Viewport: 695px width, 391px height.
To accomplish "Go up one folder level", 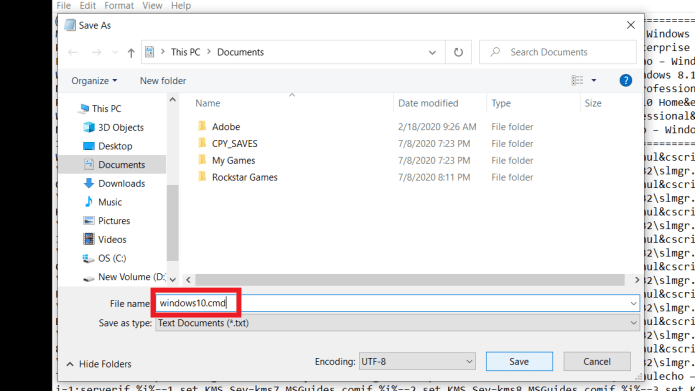I will pos(131,53).
